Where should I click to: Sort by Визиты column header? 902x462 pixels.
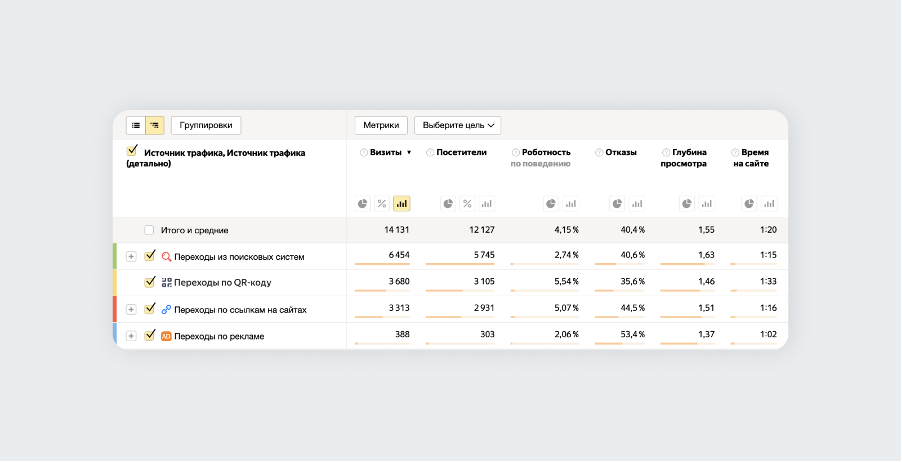coord(386,153)
